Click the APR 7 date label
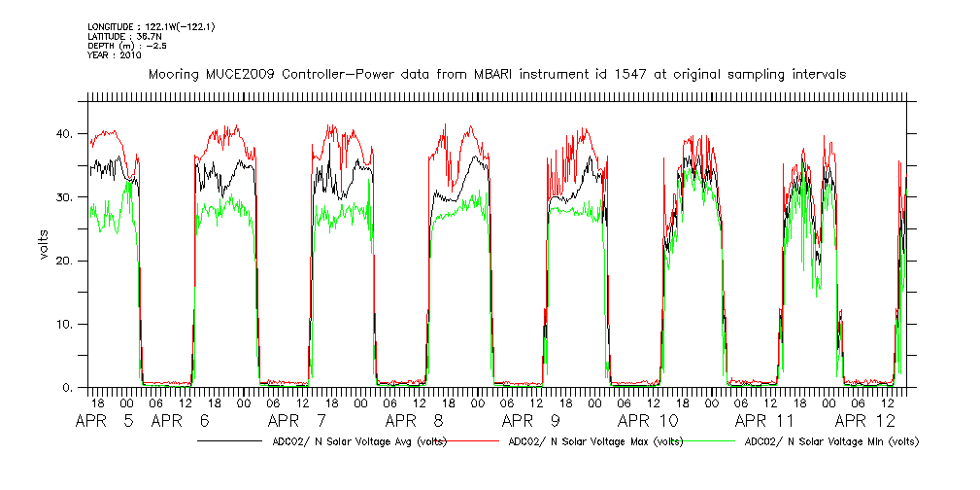The image size is (980, 490). (x=303, y=422)
